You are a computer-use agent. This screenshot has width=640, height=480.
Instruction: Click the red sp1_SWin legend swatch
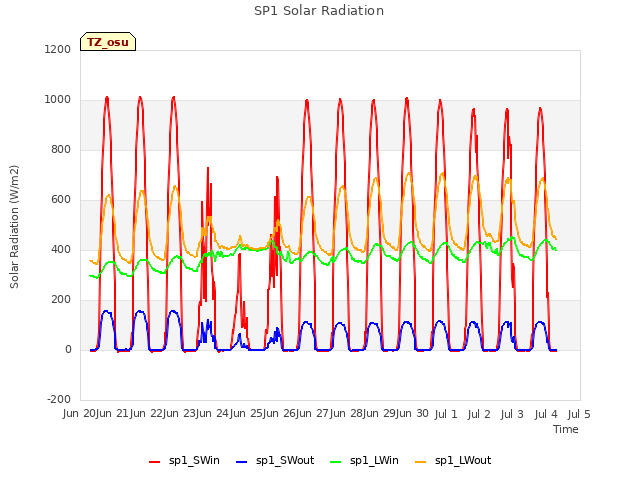click(x=155, y=462)
